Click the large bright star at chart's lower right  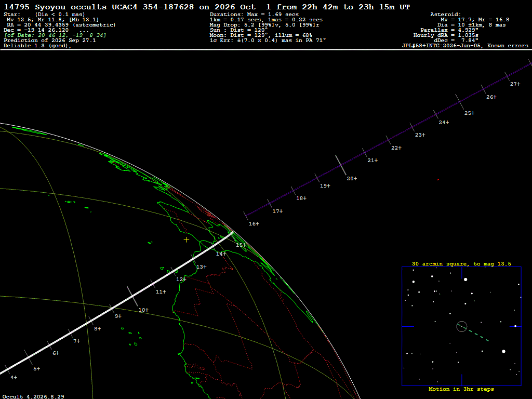(x=503, y=352)
